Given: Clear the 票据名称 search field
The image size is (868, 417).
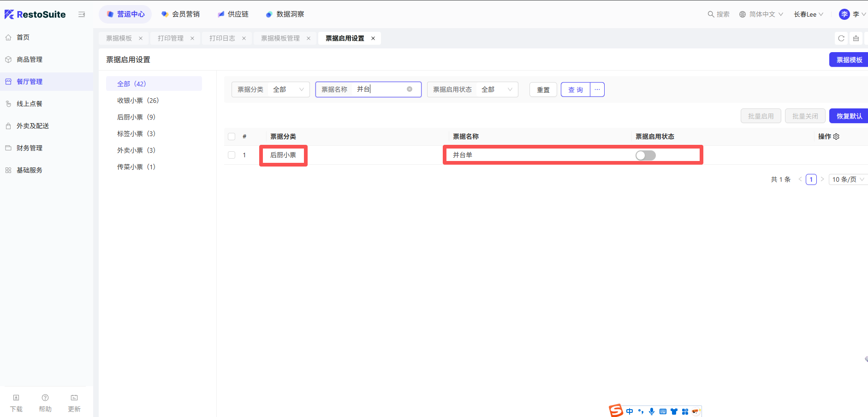Looking at the screenshot, I should pyautogui.click(x=410, y=89).
